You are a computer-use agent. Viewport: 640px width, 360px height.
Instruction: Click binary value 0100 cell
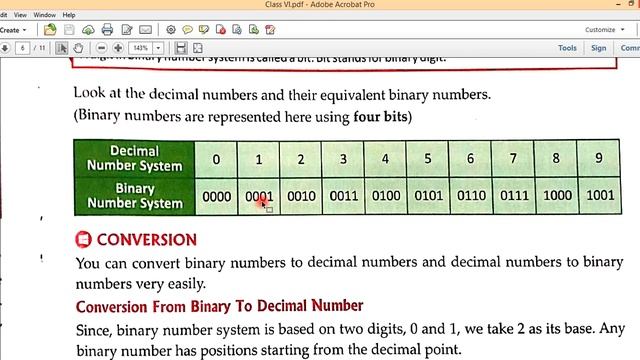click(386, 196)
